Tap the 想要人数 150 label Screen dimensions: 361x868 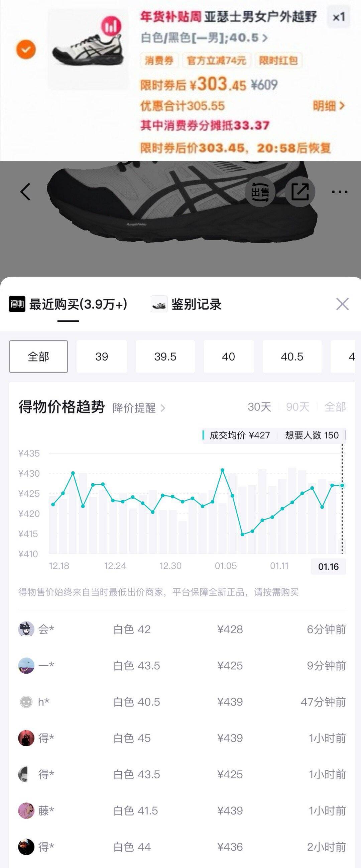[312, 435]
